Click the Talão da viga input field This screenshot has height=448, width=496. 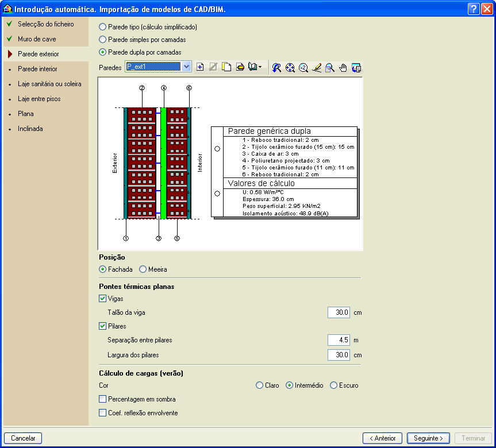click(339, 312)
